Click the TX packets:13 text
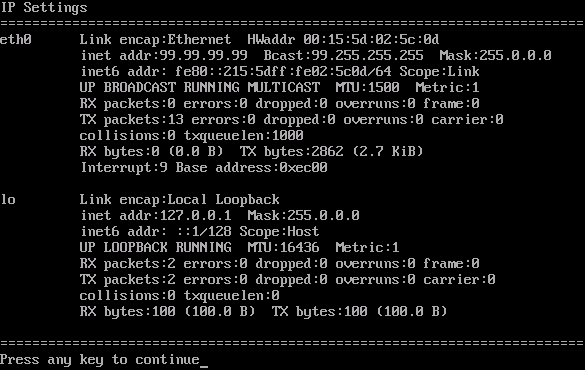The image size is (585, 370). tap(132, 119)
